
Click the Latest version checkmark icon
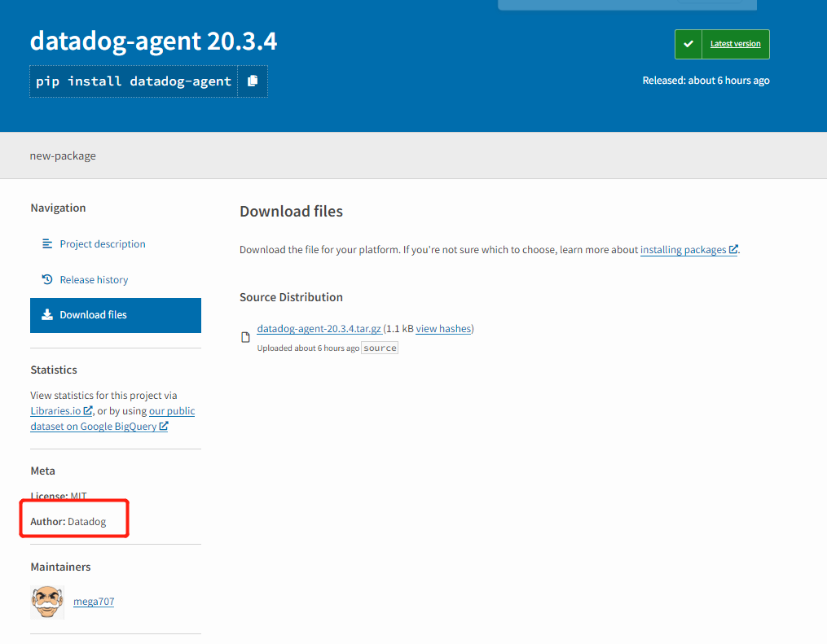click(688, 44)
